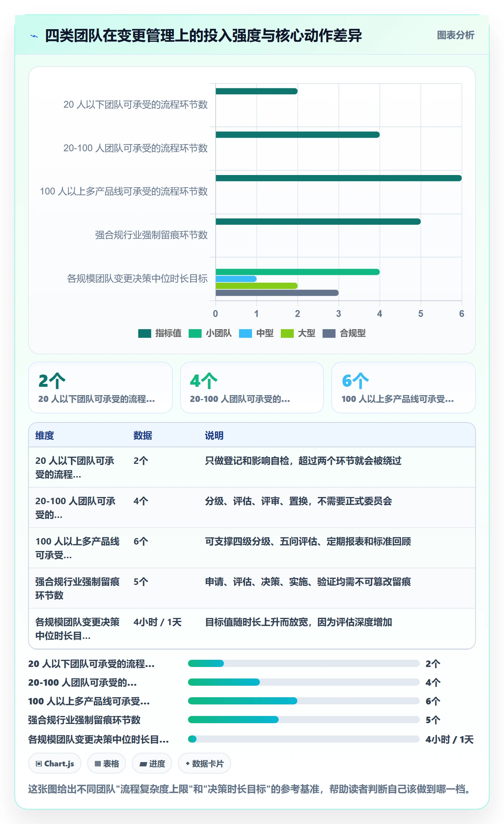Click the 强合规行业强制留痕环节数 table row label
Viewport: 504px width, 824px height.
click(x=77, y=588)
